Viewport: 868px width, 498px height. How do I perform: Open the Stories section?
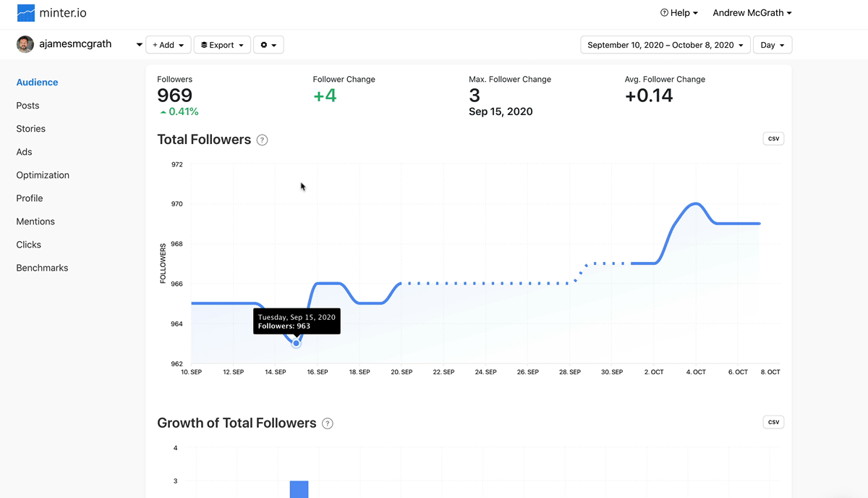coord(31,129)
